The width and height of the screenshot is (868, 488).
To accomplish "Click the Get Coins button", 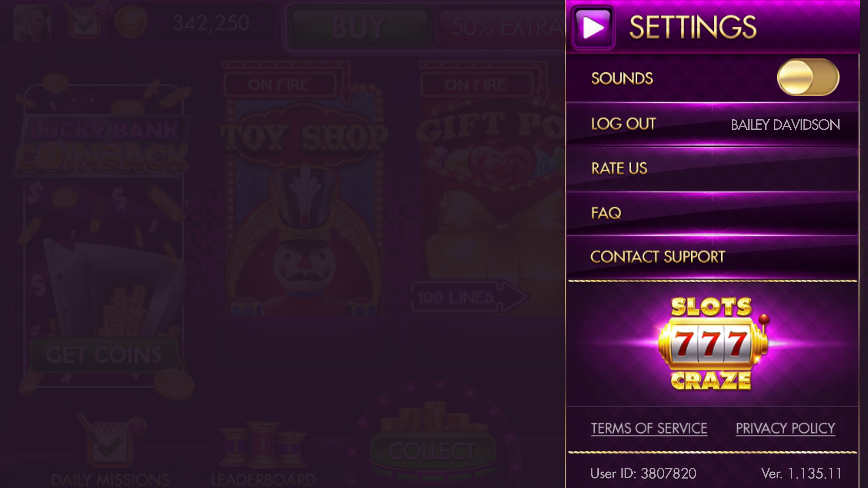I will 104,355.
